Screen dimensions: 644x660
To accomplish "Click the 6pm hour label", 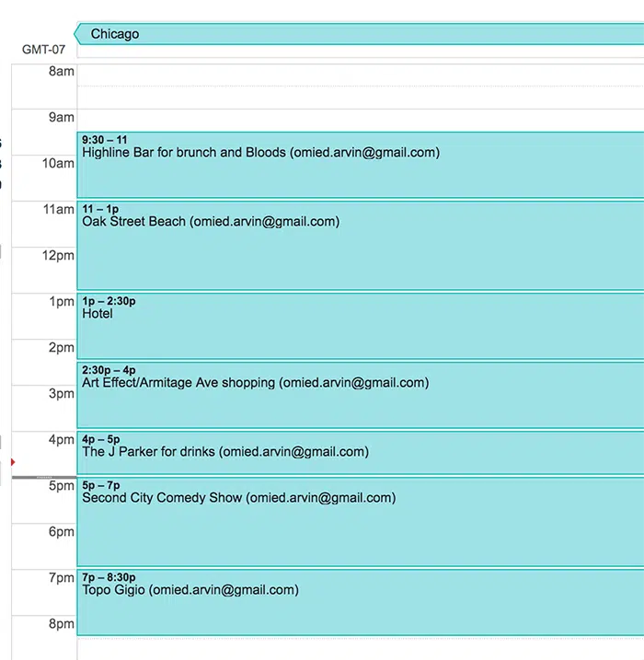I will click(62, 531).
